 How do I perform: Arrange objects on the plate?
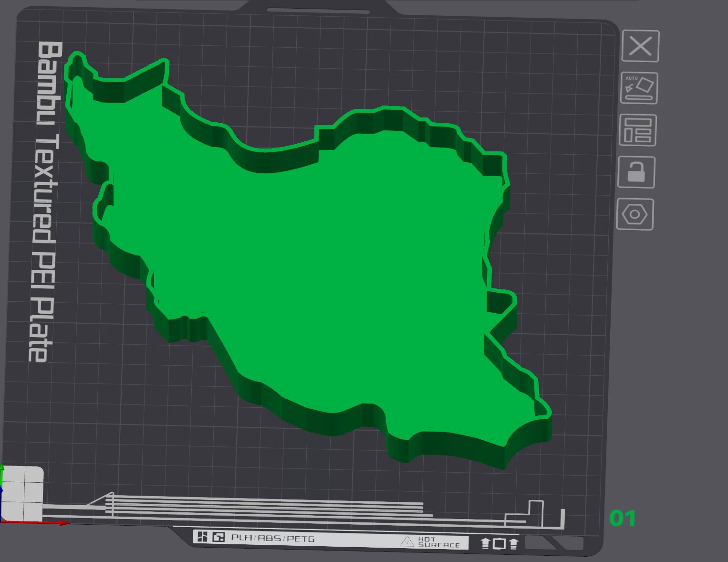tap(638, 130)
